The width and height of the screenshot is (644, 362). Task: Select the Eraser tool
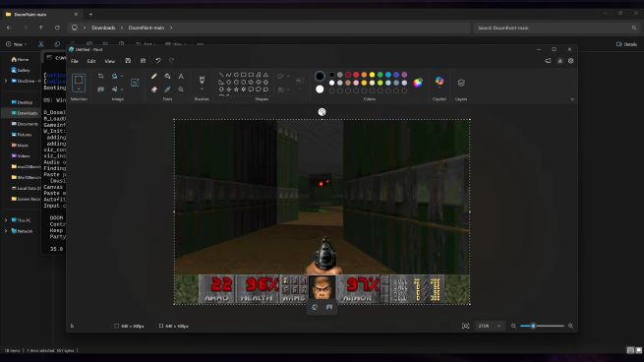click(x=154, y=90)
